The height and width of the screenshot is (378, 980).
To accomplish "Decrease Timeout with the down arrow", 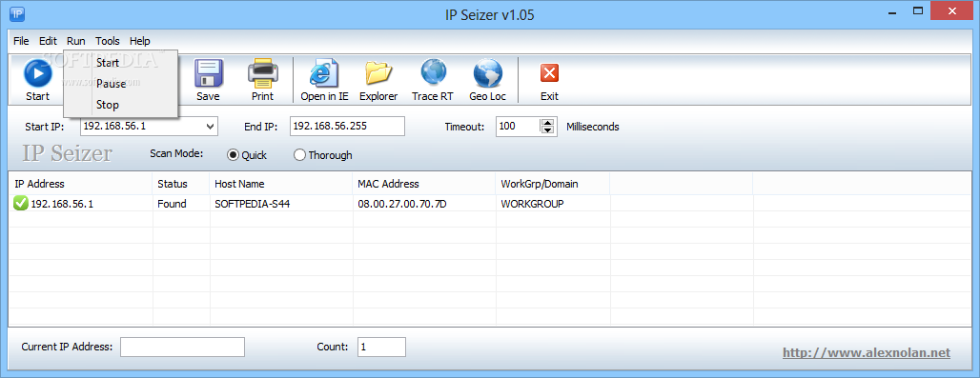I will coord(548,130).
